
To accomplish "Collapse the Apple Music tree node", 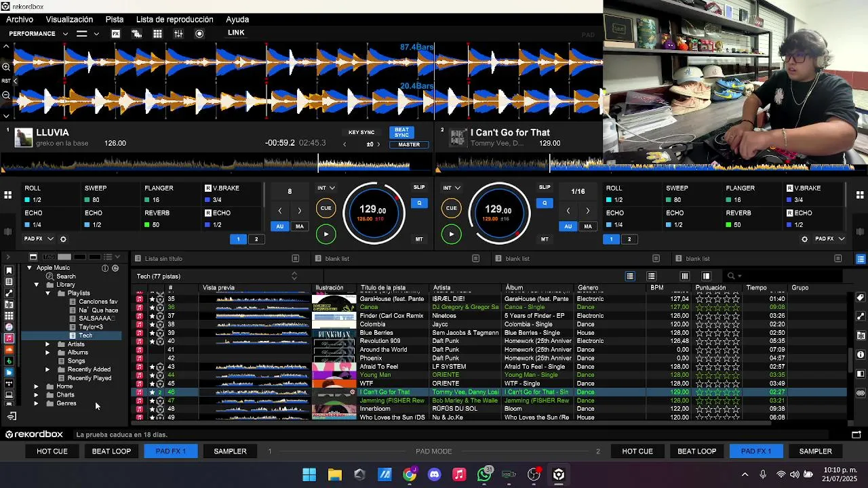I will (29, 268).
